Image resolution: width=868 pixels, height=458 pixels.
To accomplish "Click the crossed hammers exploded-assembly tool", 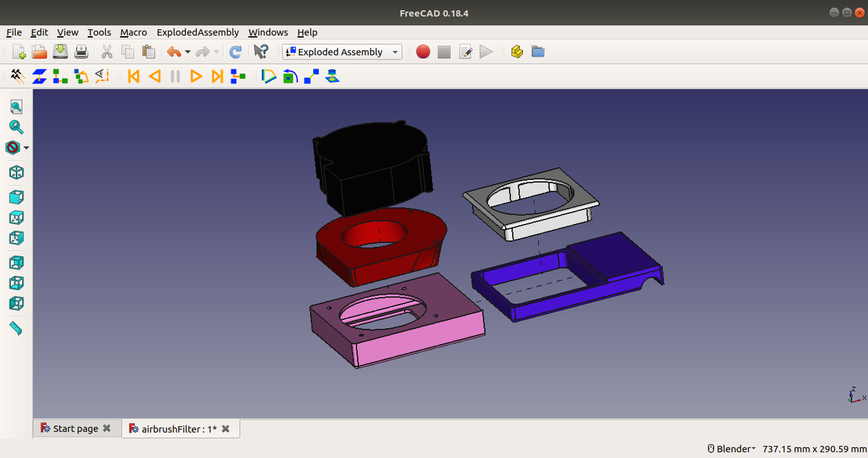I will 18,76.
